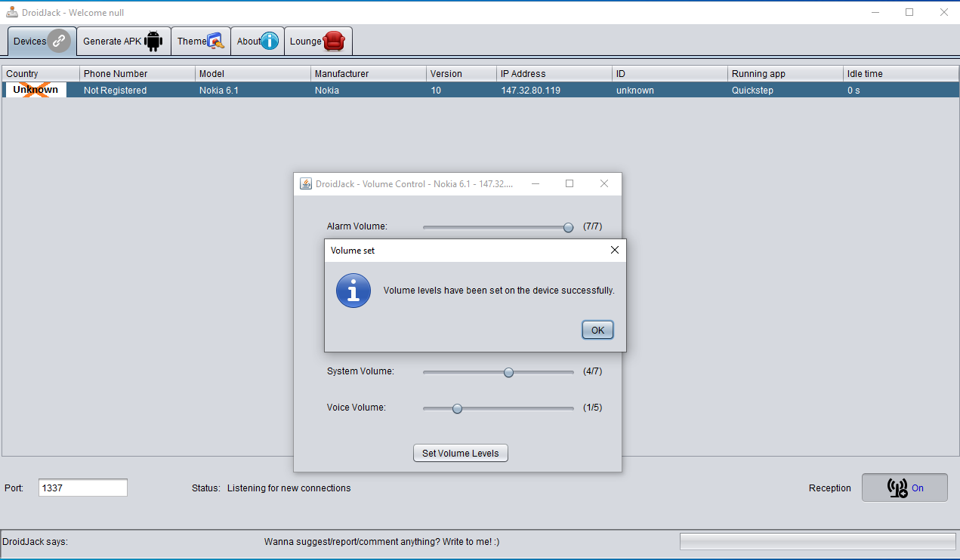
Task: Switch to the Lounge tab
Action: point(318,41)
